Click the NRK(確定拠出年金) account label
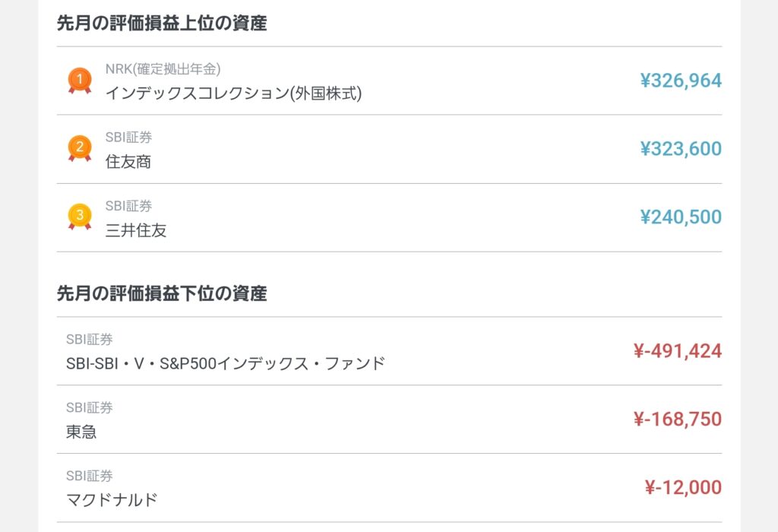778x532 pixels. pos(163,69)
